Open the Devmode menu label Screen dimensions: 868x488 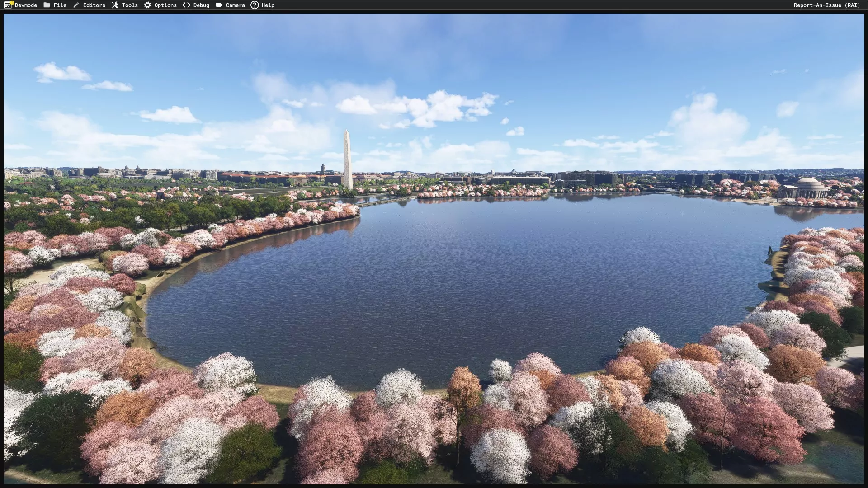tap(26, 5)
